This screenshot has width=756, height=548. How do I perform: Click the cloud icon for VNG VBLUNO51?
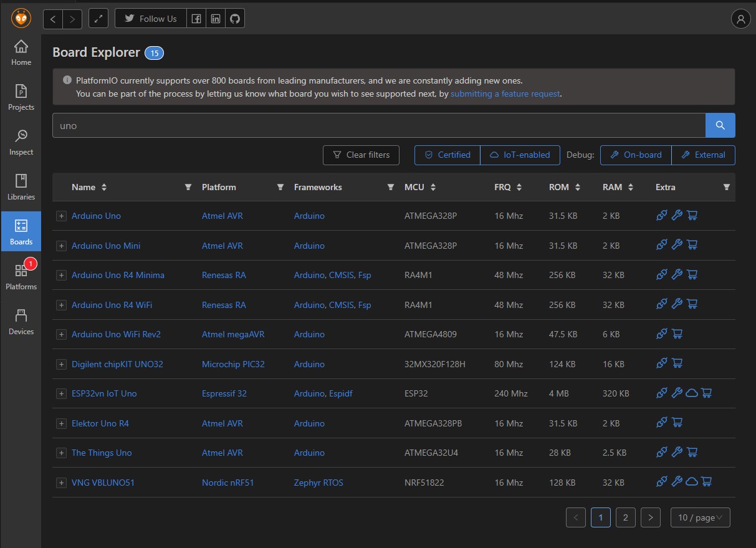coord(692,482)
